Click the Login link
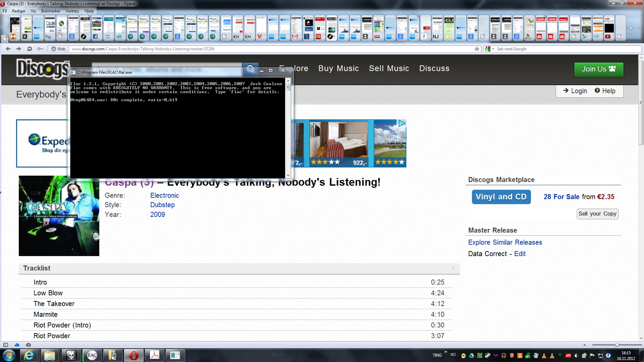This screenshot has height=362, width=644. [575, 91]
